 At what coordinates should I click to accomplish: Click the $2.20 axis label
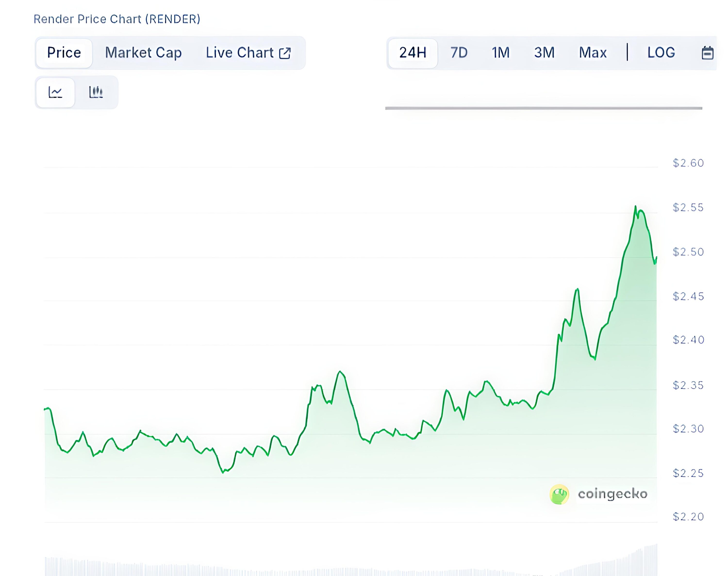point(688,517)
